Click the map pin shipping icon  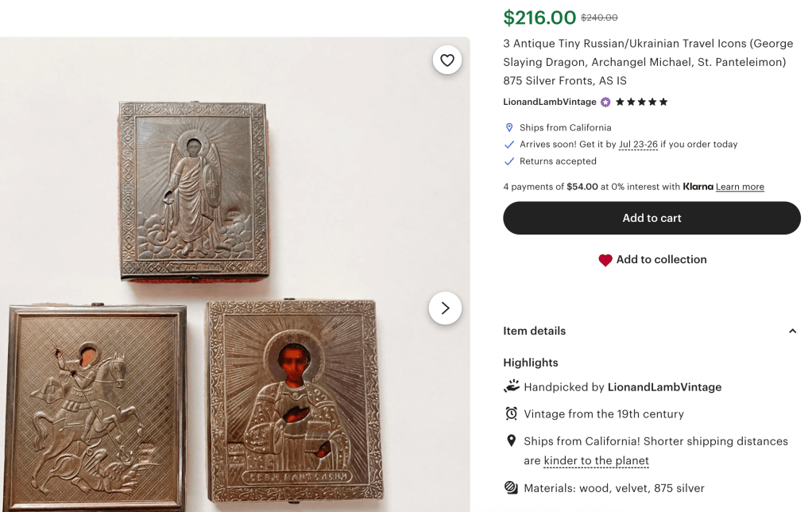click(509, 127)
